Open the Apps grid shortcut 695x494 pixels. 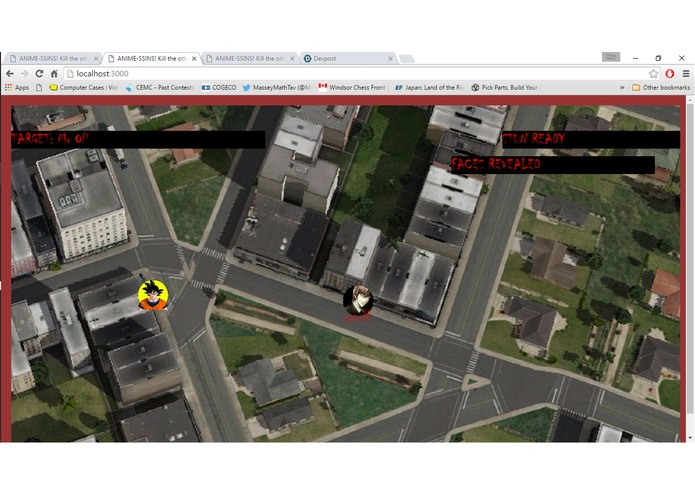(17, 88)
